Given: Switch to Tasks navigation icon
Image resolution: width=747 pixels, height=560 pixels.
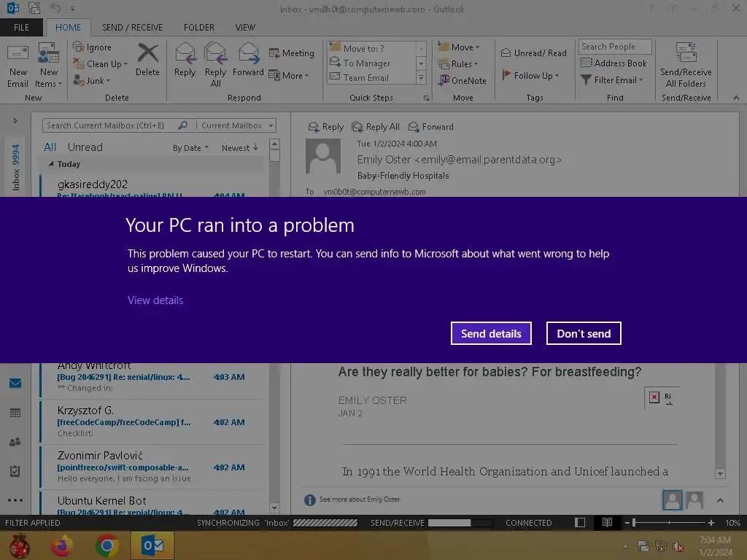Looking at the screenshot, I should (15, 471).
